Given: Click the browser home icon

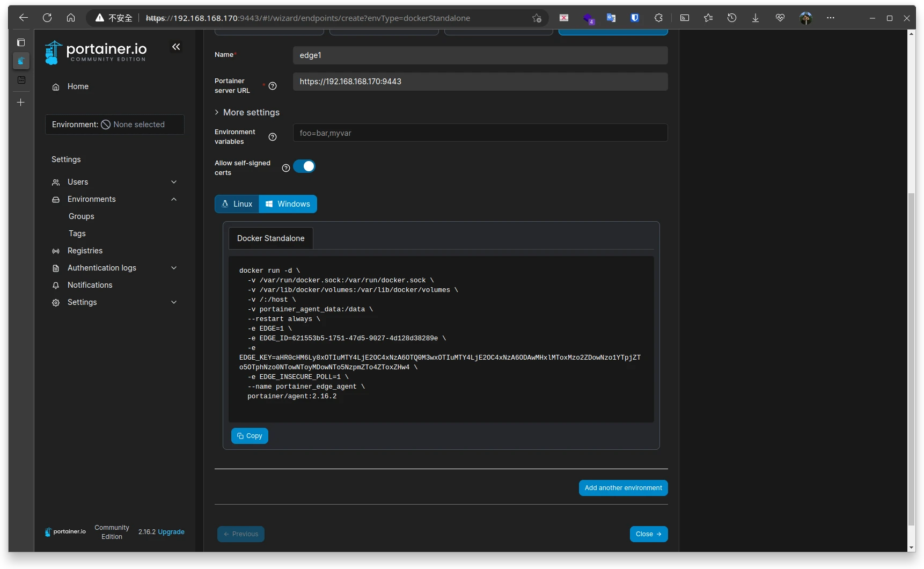Looking at the screenshot, I should [71, 18].
